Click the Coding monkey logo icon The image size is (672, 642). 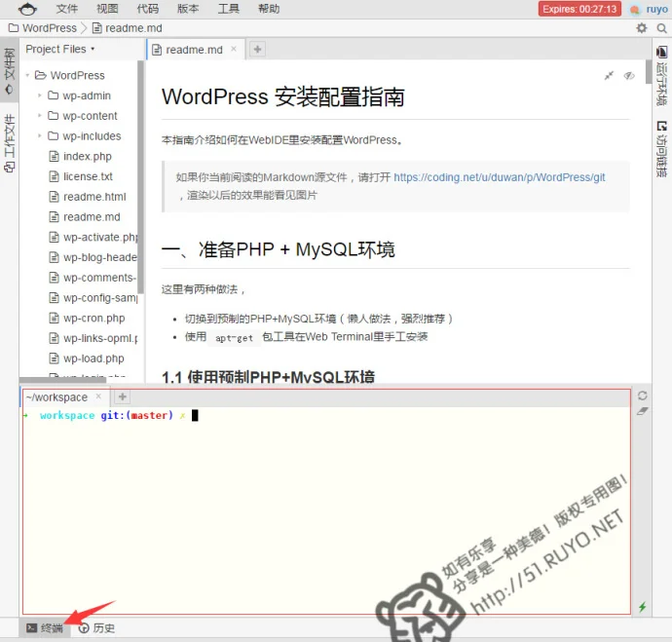[x=27, y=9]
